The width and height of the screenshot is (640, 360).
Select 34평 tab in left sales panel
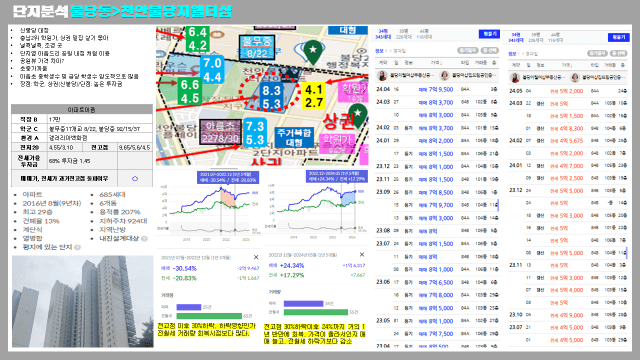(383, 34)
